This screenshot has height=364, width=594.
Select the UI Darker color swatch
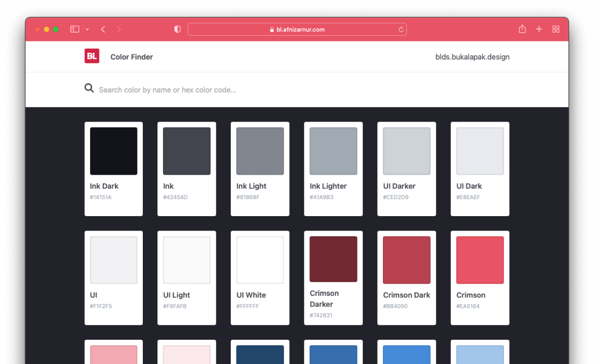407,151
